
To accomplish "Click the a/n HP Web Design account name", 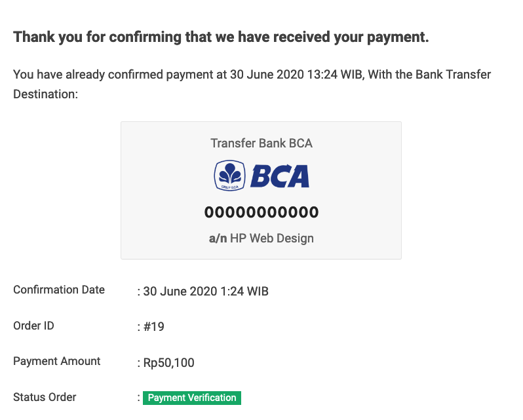I will pos(261,239).
